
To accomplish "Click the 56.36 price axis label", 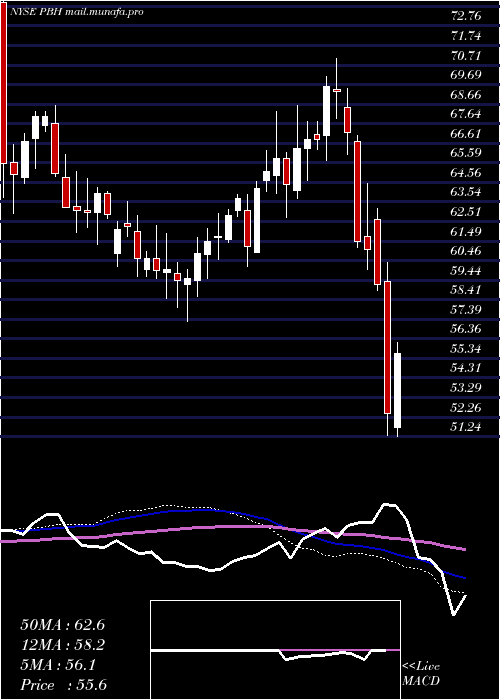I will pyautogui.click(x=466, y=329).
